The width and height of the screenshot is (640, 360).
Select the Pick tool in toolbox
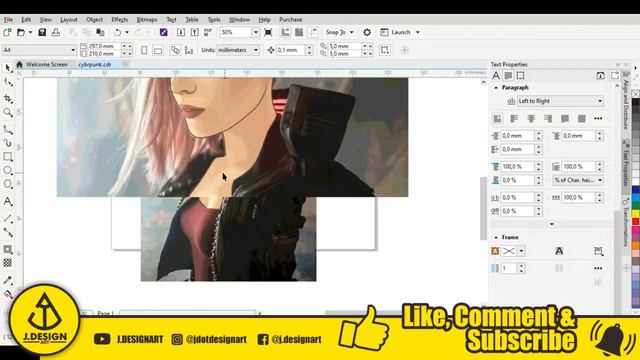coord(7,68)
